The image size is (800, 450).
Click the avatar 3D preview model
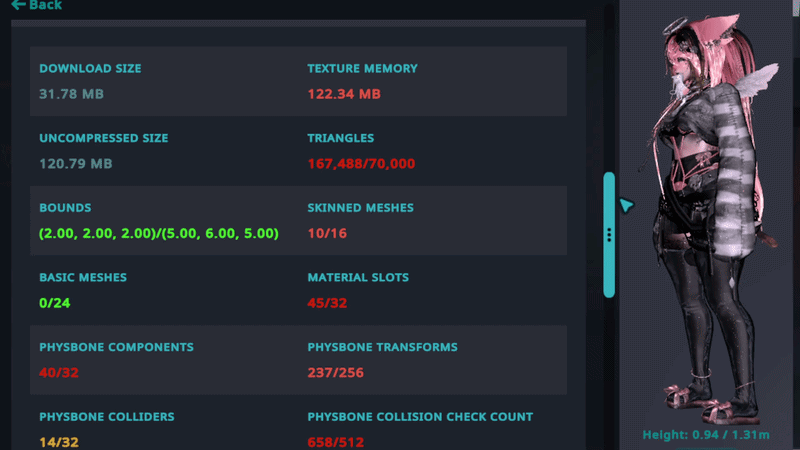[705, 240]
